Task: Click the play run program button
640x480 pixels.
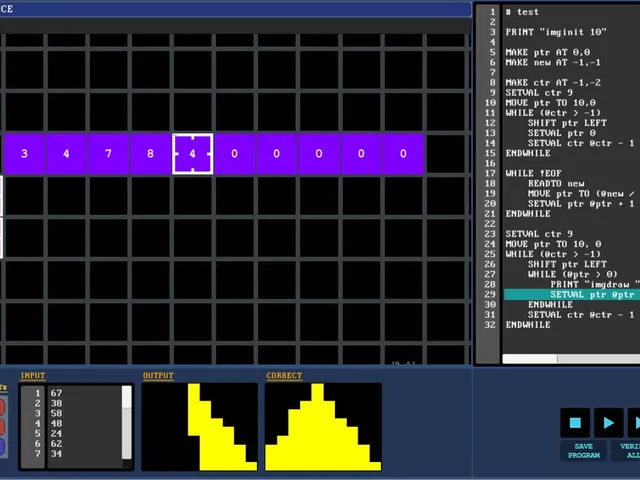Action: click(x=609, y=422)
